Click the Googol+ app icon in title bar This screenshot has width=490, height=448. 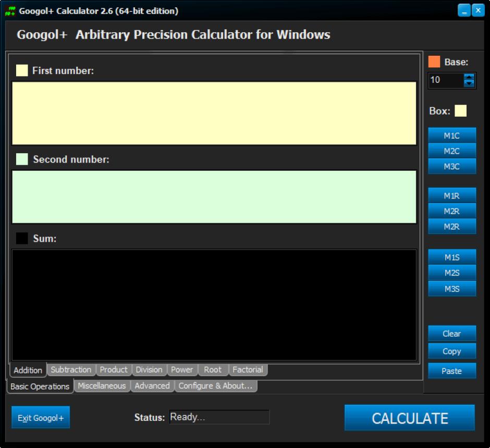(x=10, y=11)
